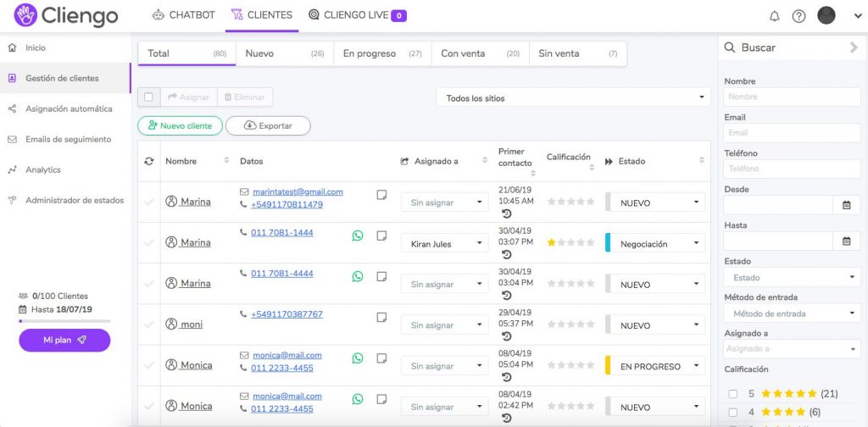The image size is (868, 427).
Task: Switch to the CHATBOT tab
Action: coord(184,15)
